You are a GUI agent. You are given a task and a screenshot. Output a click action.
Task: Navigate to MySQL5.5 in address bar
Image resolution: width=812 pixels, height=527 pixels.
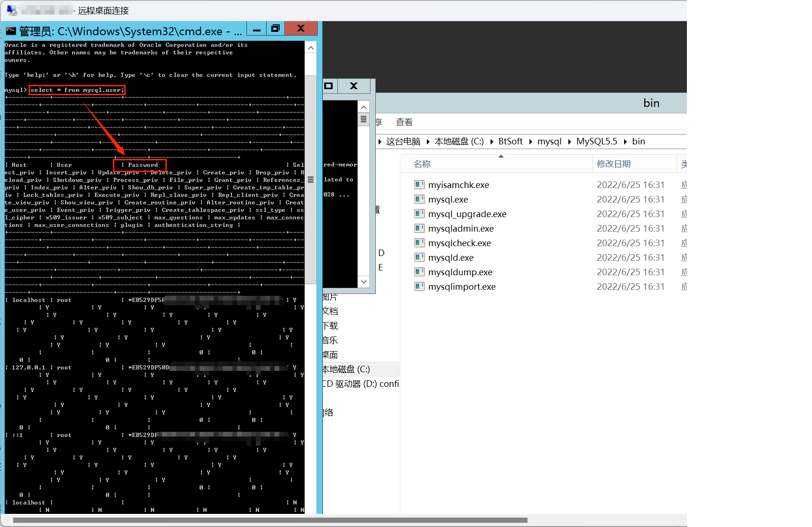596,142
